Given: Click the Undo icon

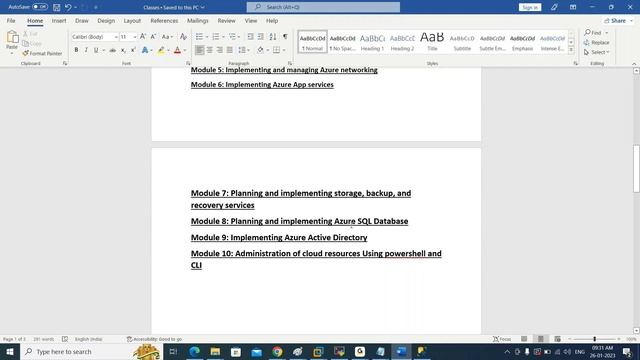Looking at the screenshot, I should pyautogui.click(x=68, y=7).
